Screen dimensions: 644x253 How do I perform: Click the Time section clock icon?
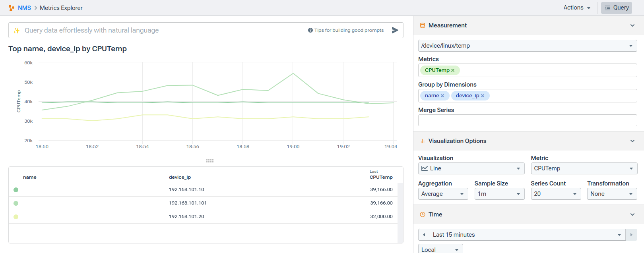[x=423, y=214]
